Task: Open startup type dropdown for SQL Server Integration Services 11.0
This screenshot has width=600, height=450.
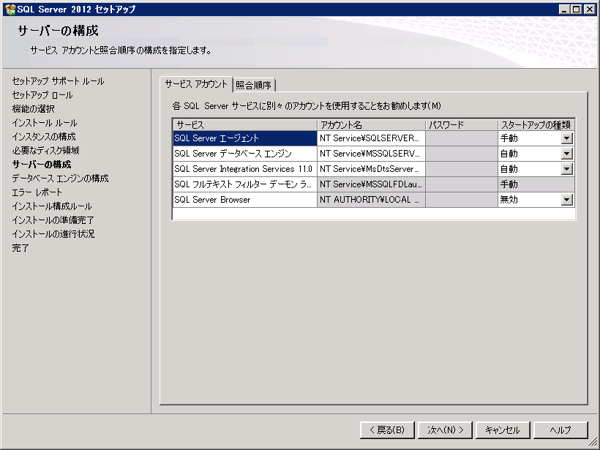Action: pyautogui.click(x=566, y=169)
